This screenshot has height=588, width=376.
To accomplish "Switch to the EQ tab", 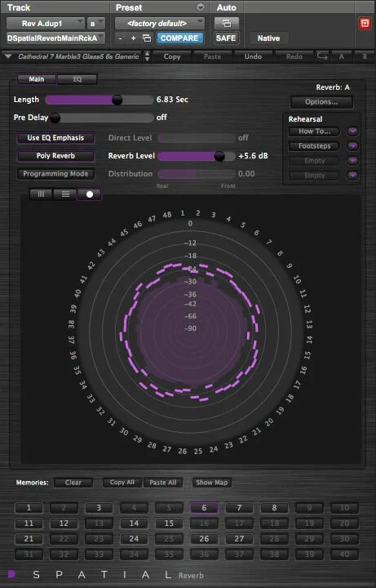I will [x=77, y=79].
